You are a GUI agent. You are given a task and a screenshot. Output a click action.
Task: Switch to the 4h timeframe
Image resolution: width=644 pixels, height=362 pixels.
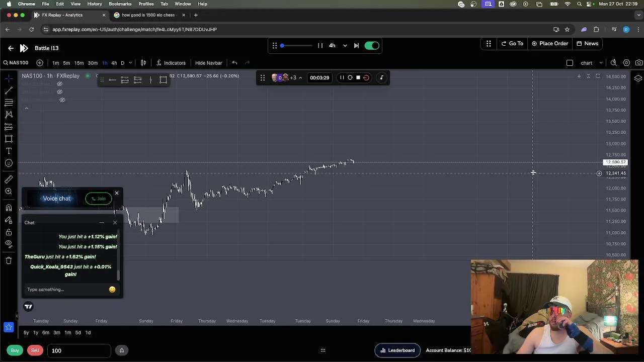(x=114, y=63)
